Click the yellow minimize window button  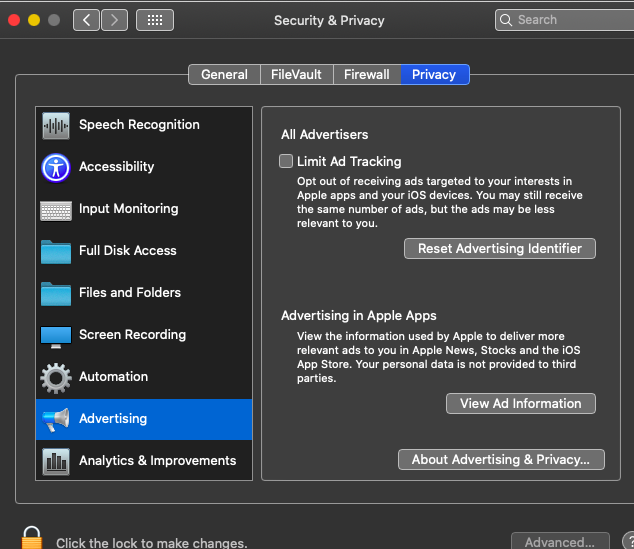34,20
